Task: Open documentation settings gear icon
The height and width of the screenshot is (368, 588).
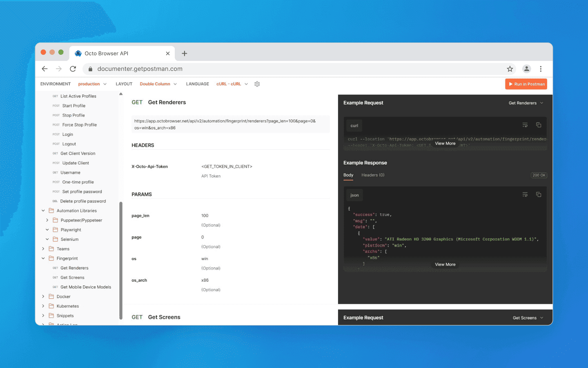Action: [x=257, y=84]
